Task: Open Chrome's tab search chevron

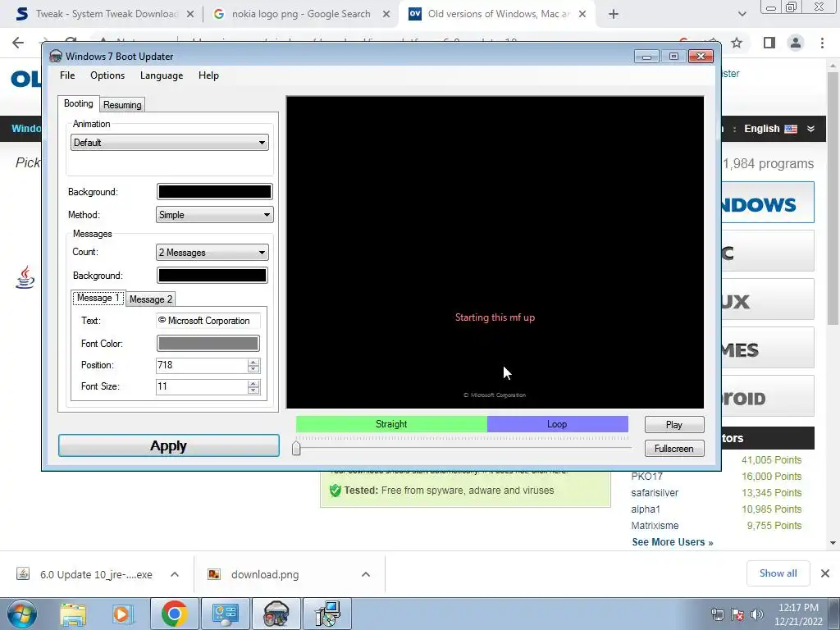Action: click(742, 15)
